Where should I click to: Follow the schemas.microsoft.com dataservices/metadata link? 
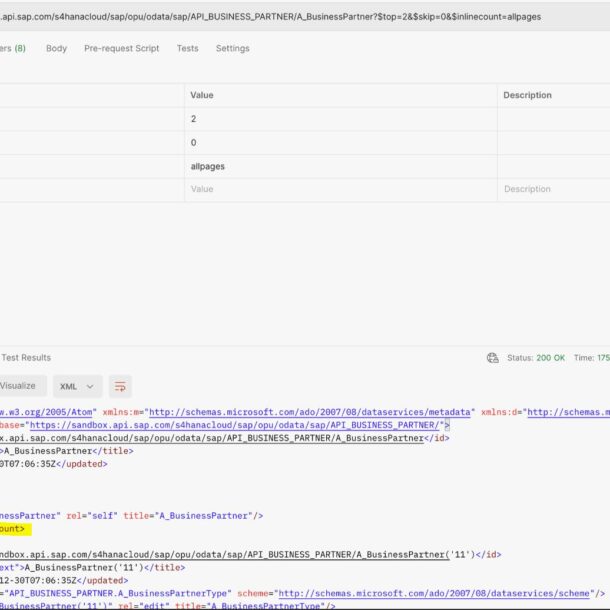click(x=310, y=412)
